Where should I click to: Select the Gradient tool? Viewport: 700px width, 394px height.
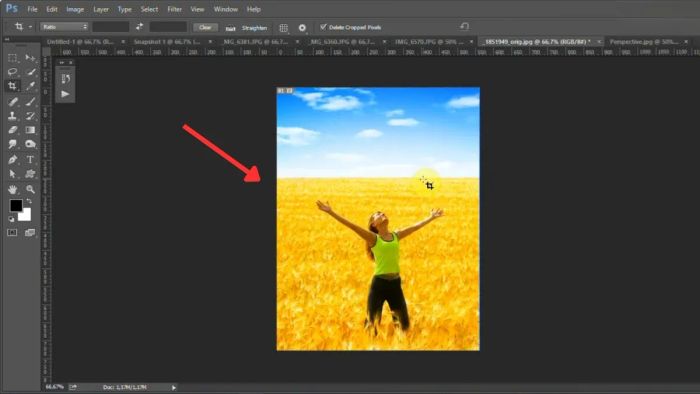click(30, 130)
